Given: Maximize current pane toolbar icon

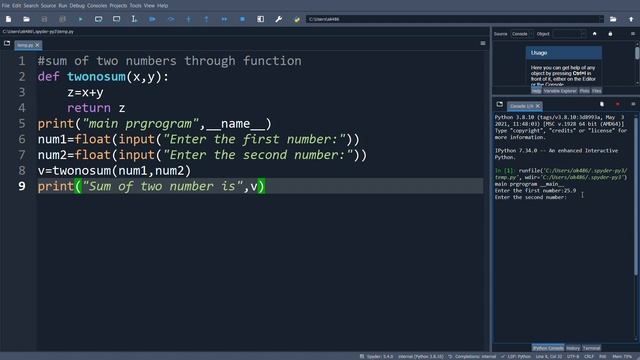Looking at the screenshot, I should tap(260, 19).
